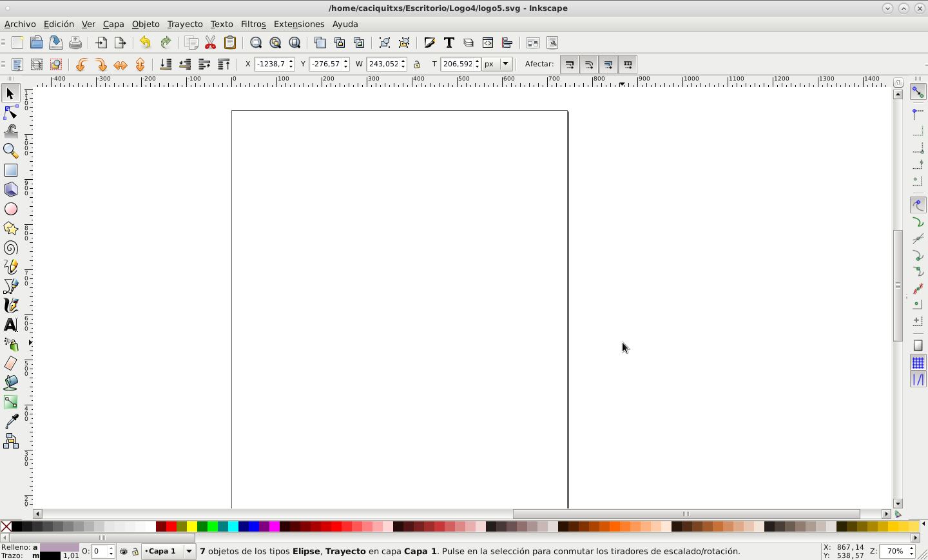Open the Ayuda menu
Viewport: 928px width, 560px height.
[345, 24]
